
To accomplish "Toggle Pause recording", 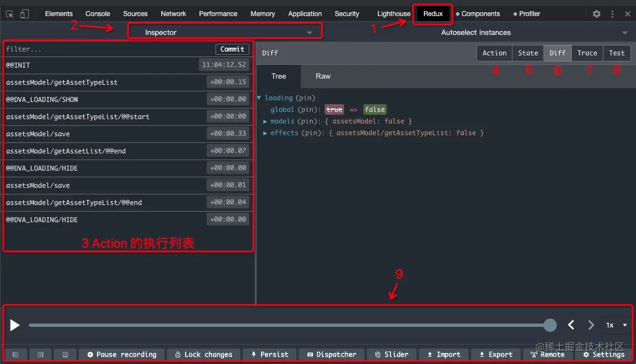I will pyautogui.click(x=121, y=354).
